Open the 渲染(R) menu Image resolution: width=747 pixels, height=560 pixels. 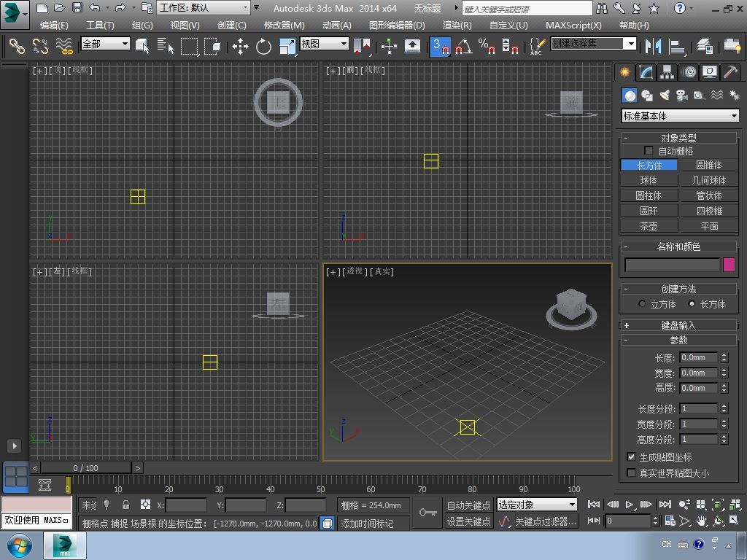[457, 25]
